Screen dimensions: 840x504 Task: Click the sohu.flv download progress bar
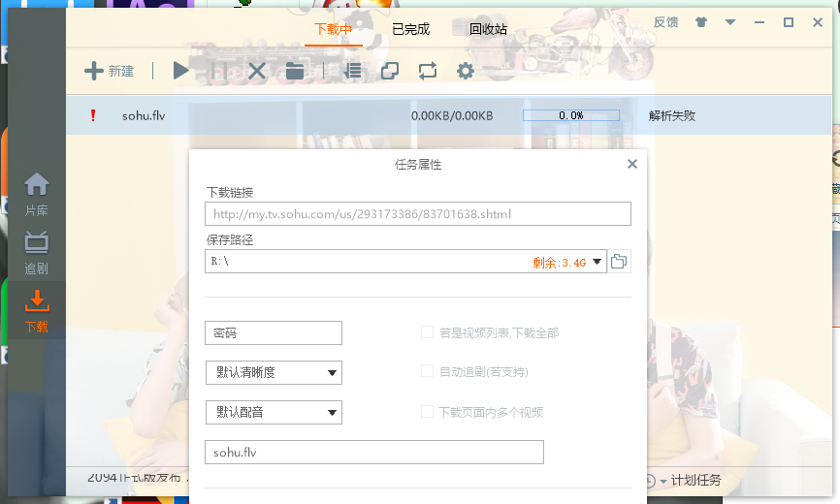click(570, 115)
